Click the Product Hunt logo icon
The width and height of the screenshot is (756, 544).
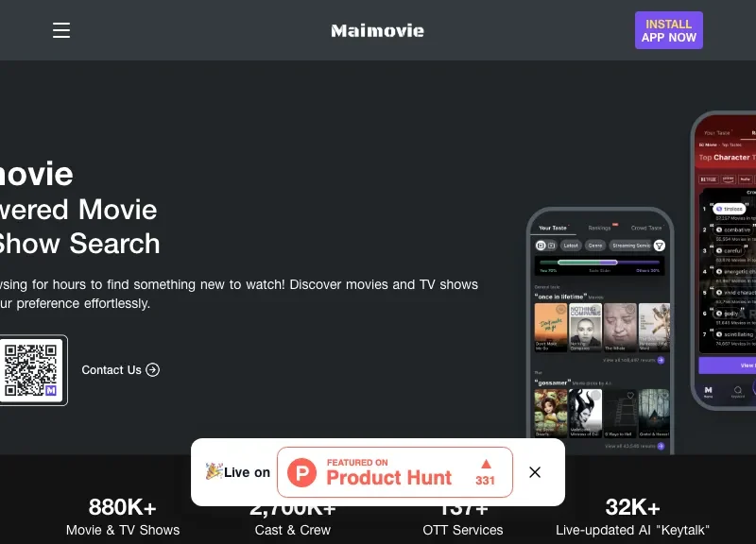point(301,472)
